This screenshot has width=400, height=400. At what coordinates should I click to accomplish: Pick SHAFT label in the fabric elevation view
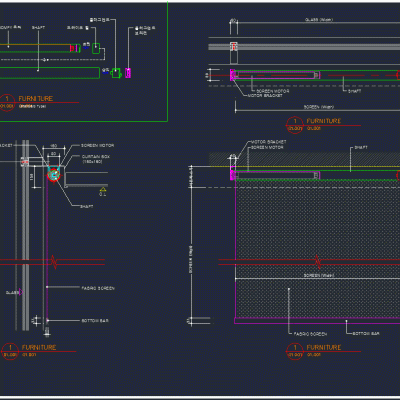pos(361,147)
